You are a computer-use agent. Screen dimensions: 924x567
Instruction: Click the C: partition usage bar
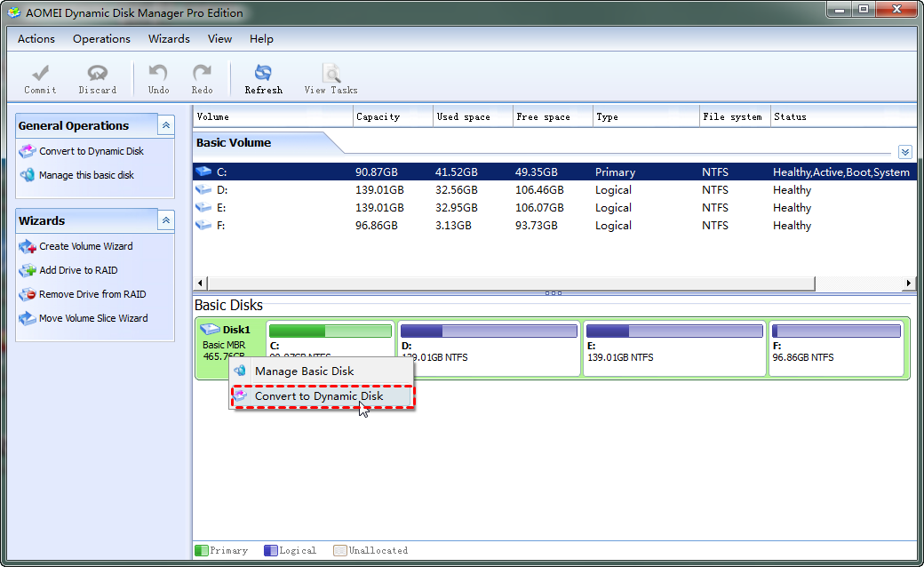pos(330,331)
